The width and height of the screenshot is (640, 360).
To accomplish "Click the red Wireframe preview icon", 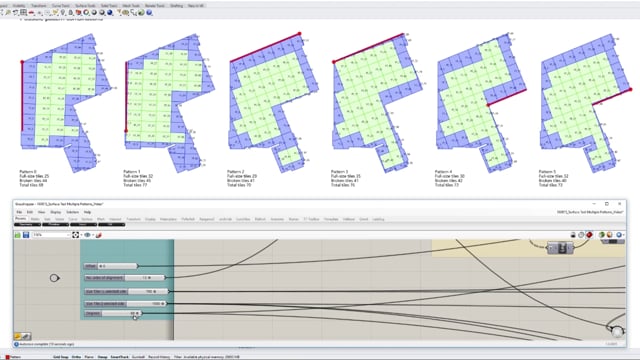I will pos(589,235).
